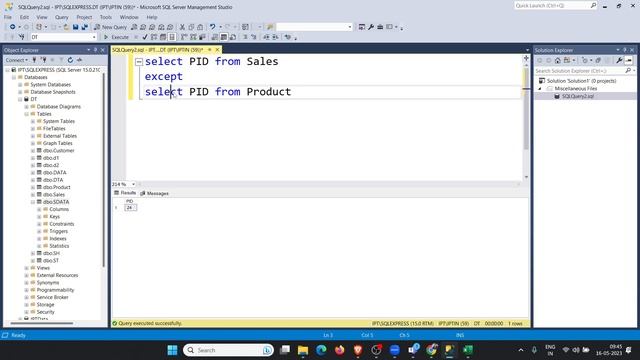Image resolution: width=640 pixels, height=360 pixels.
Task: Collapse the Databases tree node
Action: coord(14,77)
